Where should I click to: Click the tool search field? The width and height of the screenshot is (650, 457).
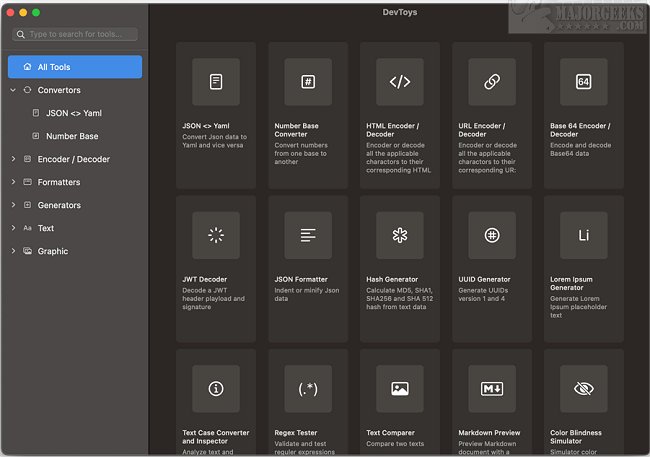pyautogui.click(x=76, y=34)
